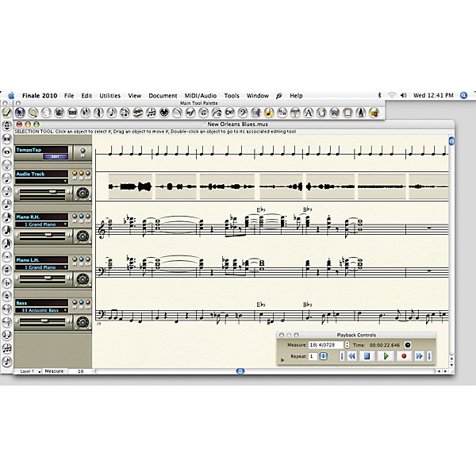Click the Measure stepper in Playback Controls
This screenshot has height=476, width=476.
(x=347, y=345)
